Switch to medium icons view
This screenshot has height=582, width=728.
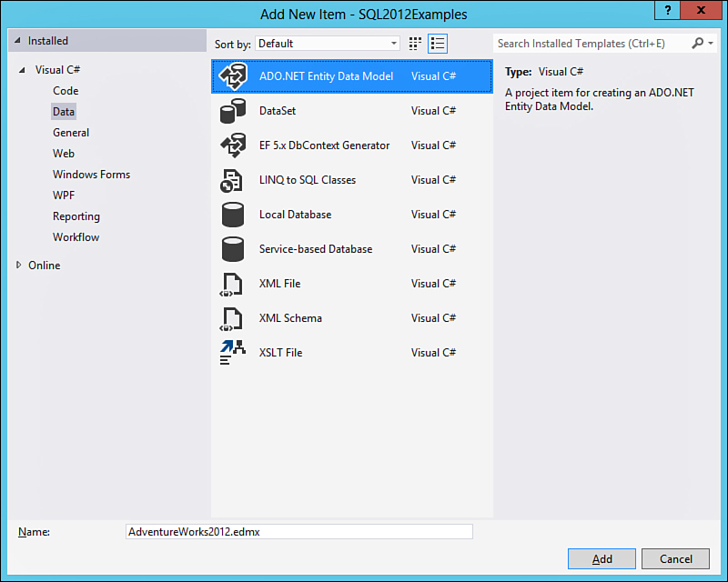[x=416, y=44]
